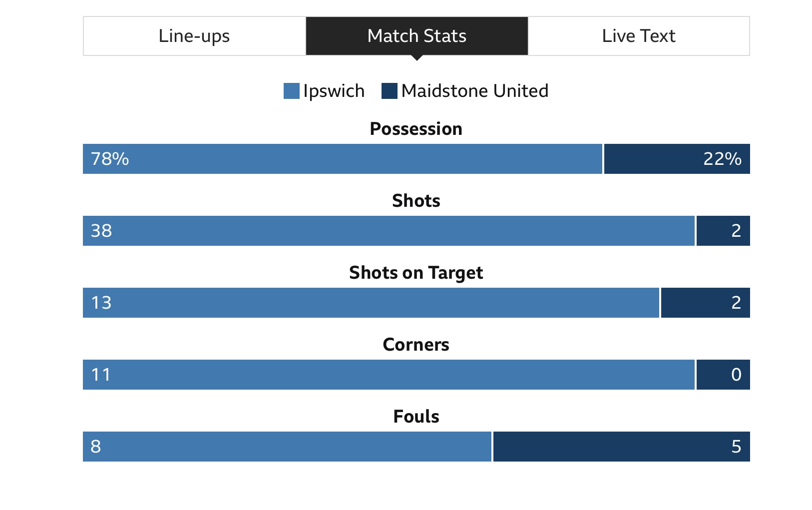The image size is (812, 510).
Task: Click Ipswich 13 shots on target bar
Action: click(x=371, y=303)
